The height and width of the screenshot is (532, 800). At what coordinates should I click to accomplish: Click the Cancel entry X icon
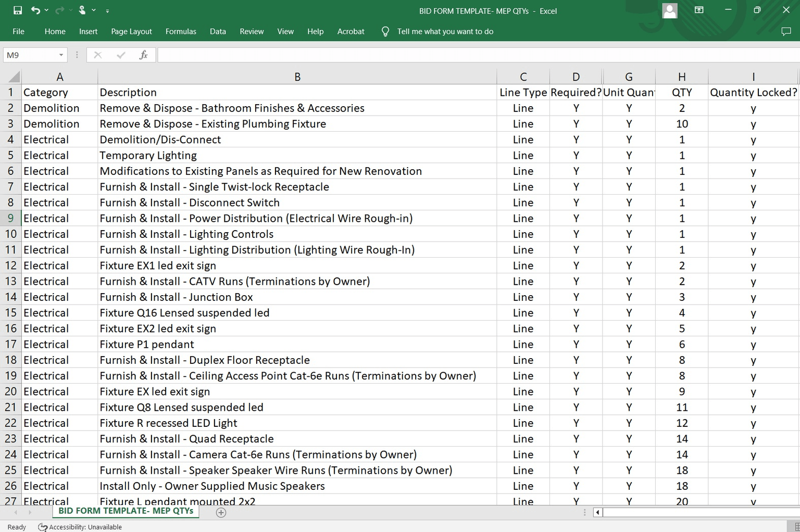[x=98, y=55]
